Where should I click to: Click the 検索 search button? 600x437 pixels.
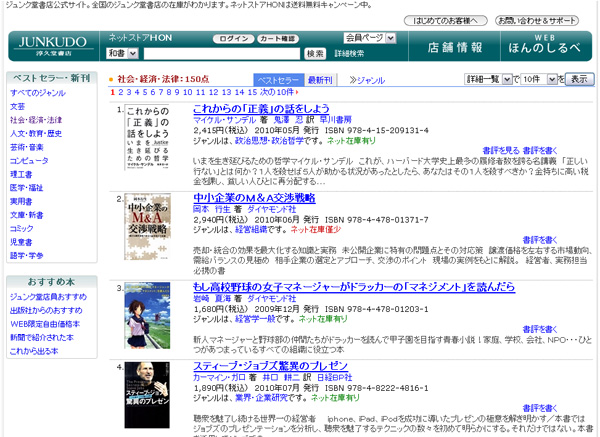coord(315,54)
